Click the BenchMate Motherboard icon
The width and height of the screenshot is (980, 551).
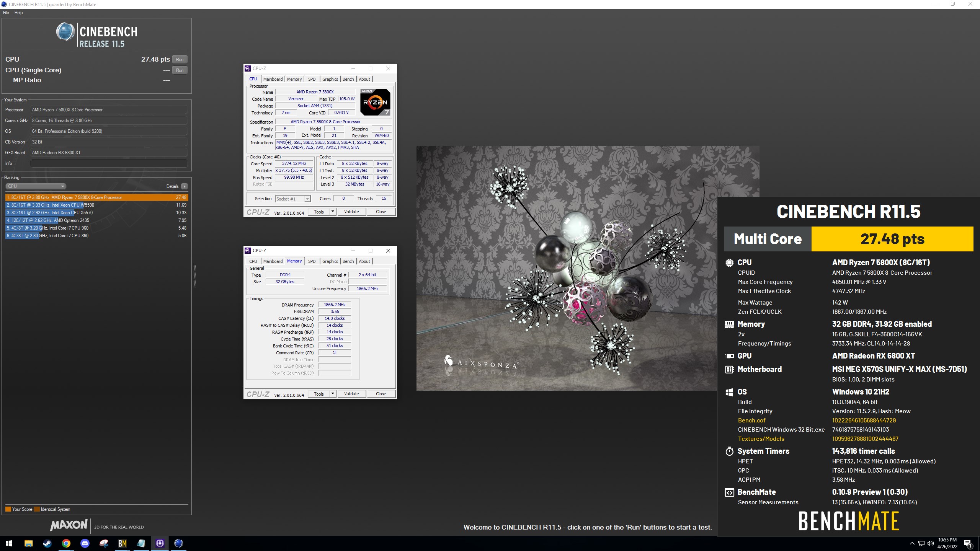[729, 369]
